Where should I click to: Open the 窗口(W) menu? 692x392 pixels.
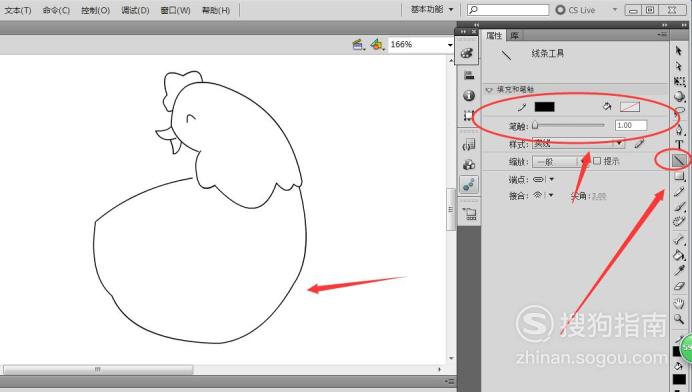pyautogui.click(x=175, y=10)
